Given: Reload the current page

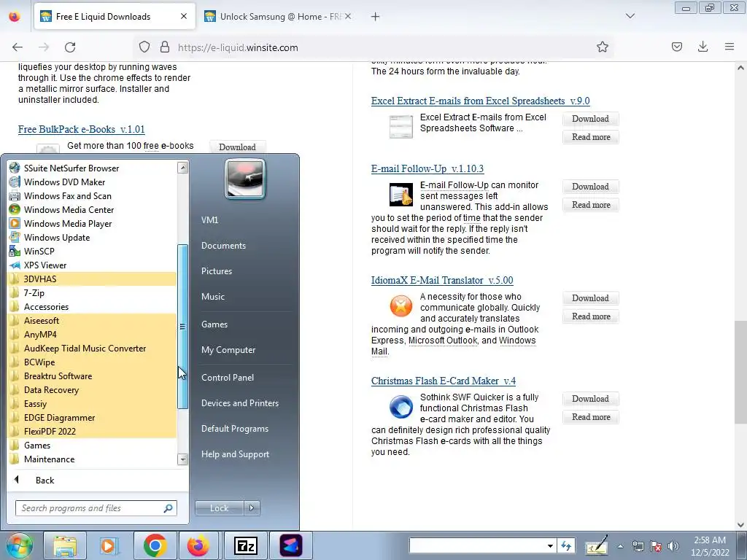Looking at the screenshot, I should (70, 47).
